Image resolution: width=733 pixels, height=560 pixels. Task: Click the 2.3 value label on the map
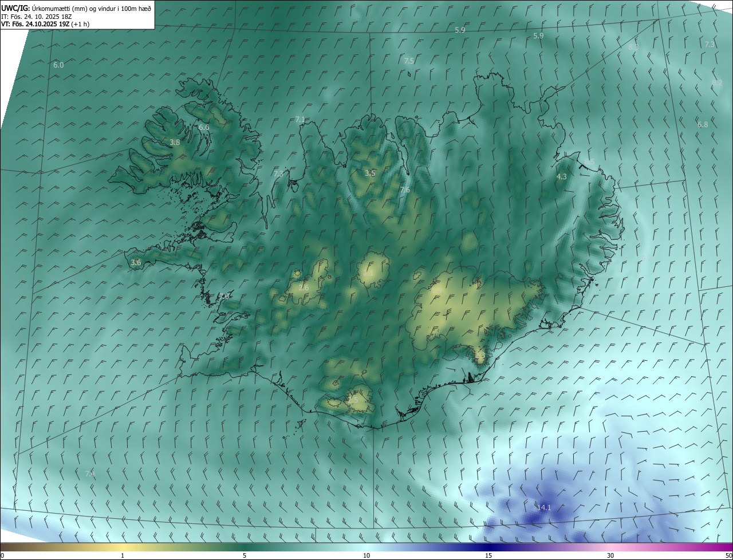(480, 356)
